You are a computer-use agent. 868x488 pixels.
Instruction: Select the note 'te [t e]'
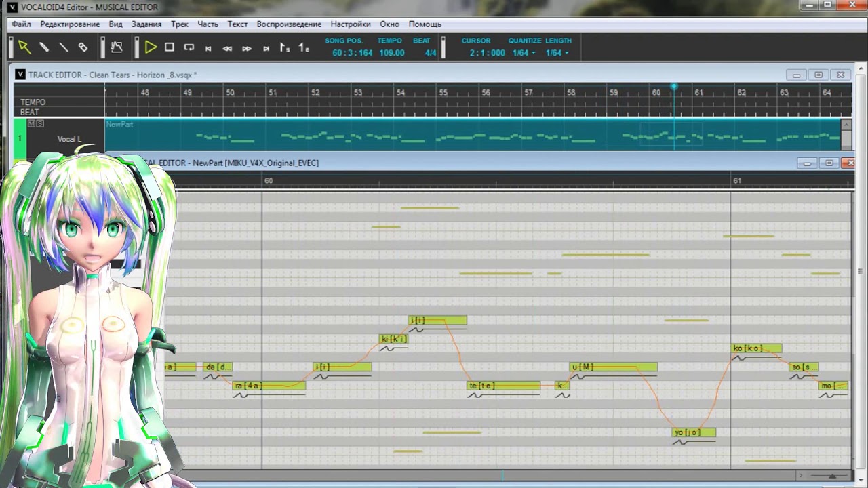[x=504, y=386]
